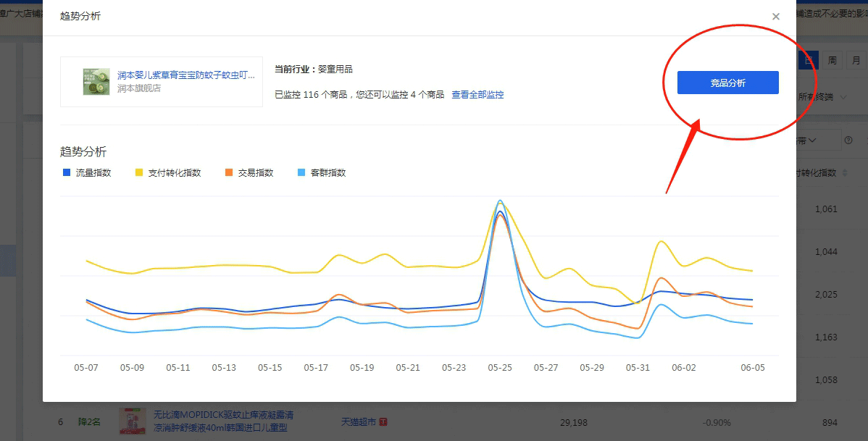Screen dimensions: 868x441
Task: Open 查看全部监控 link
Action: click(477, 95)
